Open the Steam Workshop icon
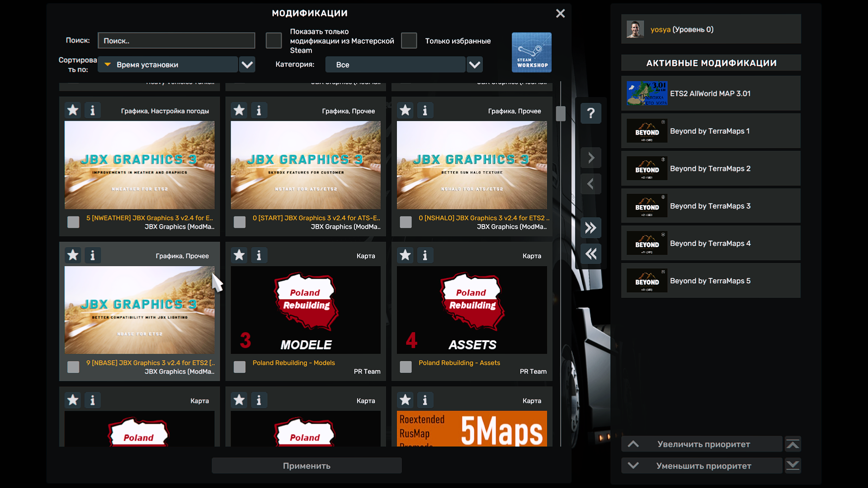This screenshot has height=488, width=868. tap(531, 52)
